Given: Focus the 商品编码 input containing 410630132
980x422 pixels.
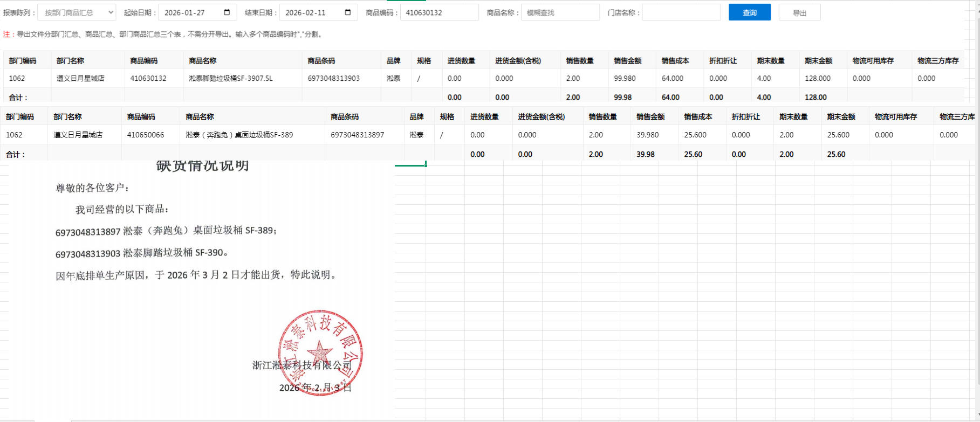Looking at the screenshot, I should coord(438,12).
